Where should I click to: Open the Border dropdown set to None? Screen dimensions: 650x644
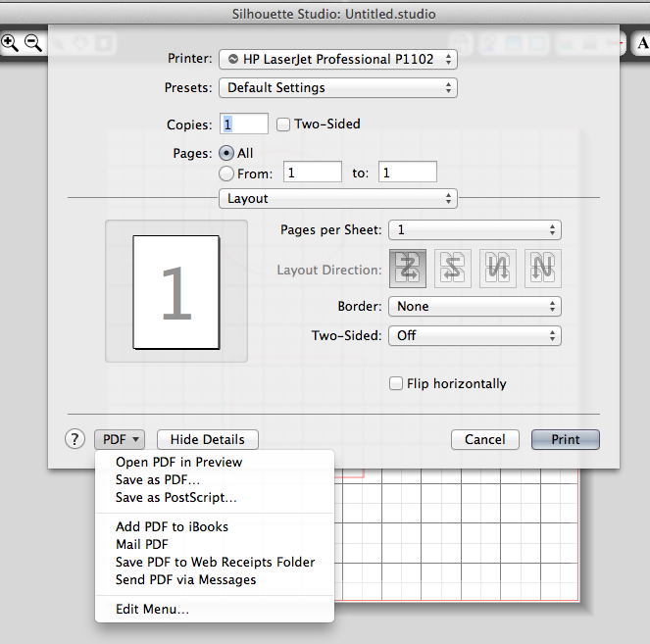tap(475, 306)
